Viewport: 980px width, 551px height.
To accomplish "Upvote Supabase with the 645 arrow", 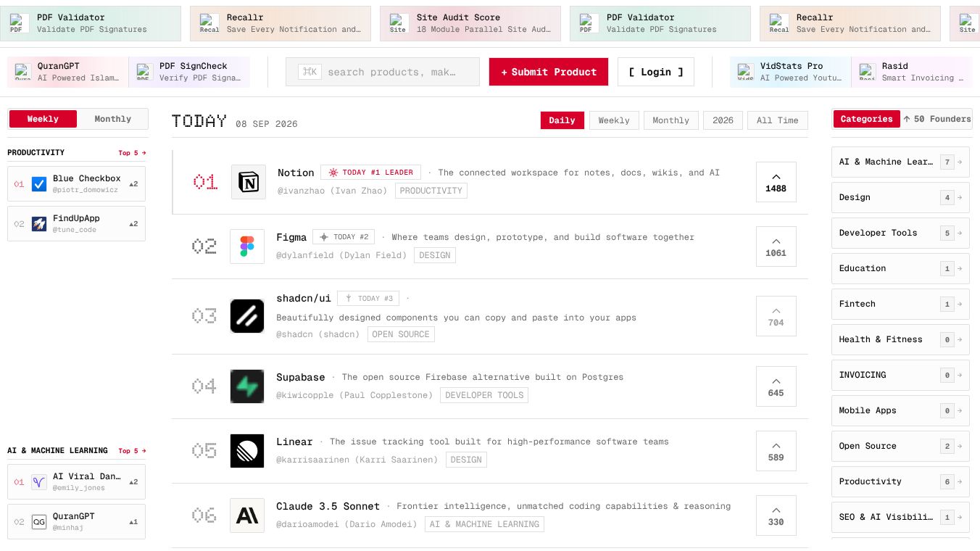I will [776, 386].
